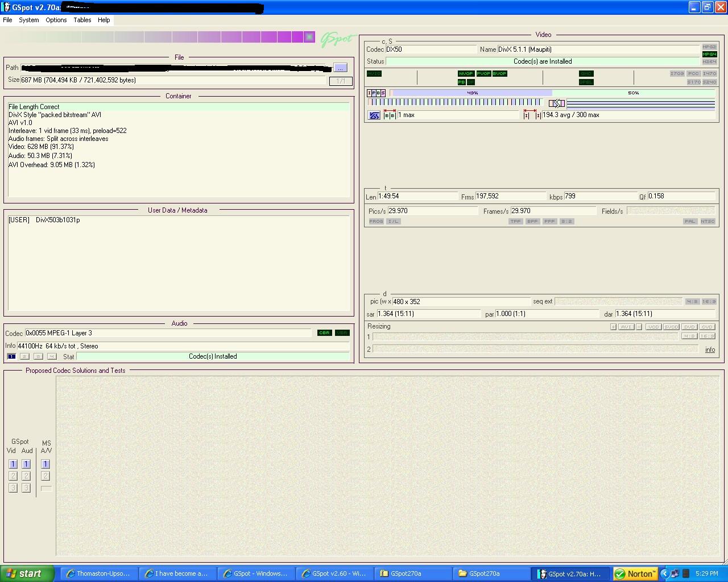Viewport: 728px width, 582px height.
Task: Click the frame sequence strip
Action: click(x=457, y=103)
